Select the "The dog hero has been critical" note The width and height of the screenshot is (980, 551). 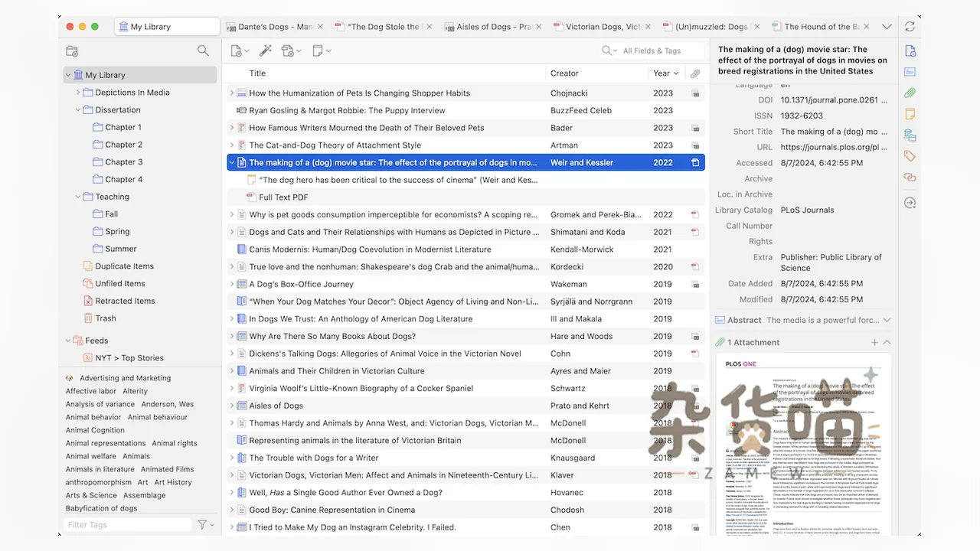coord(466,180)
